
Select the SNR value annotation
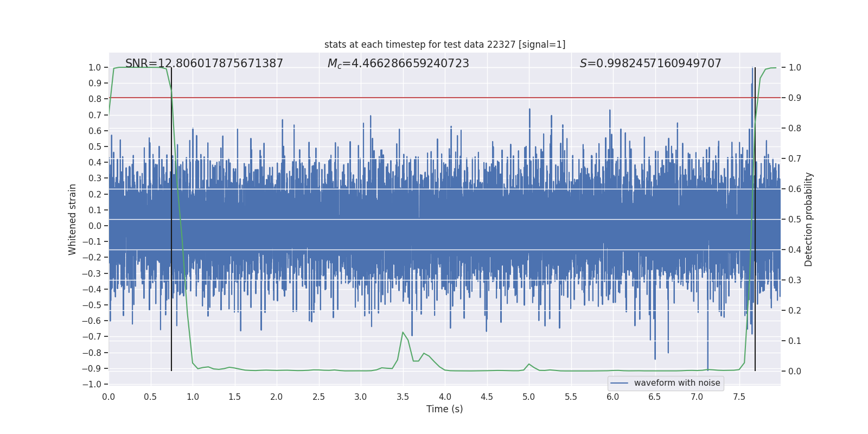pos(204,63)
